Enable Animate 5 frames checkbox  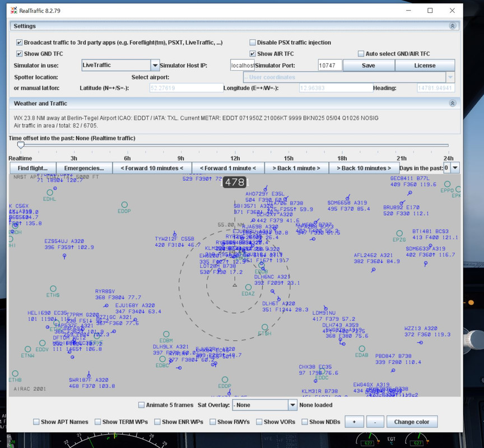[141, 405]
